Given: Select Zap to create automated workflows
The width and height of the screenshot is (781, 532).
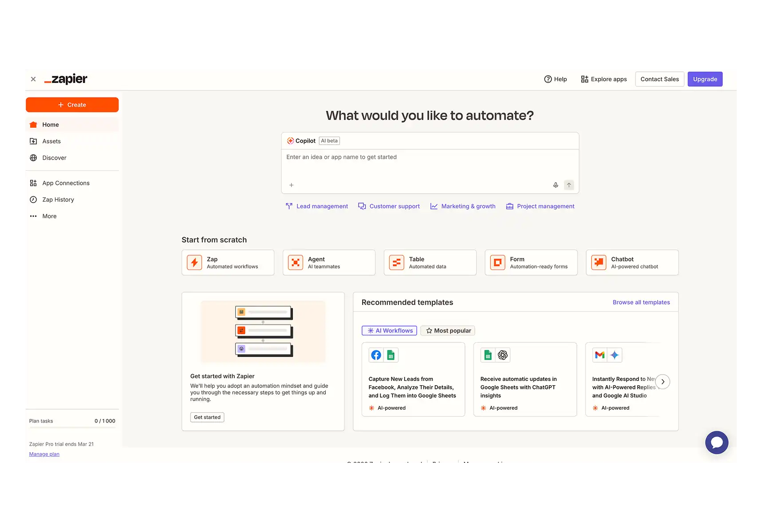Looking at the screenshot, I should [228, 262].
